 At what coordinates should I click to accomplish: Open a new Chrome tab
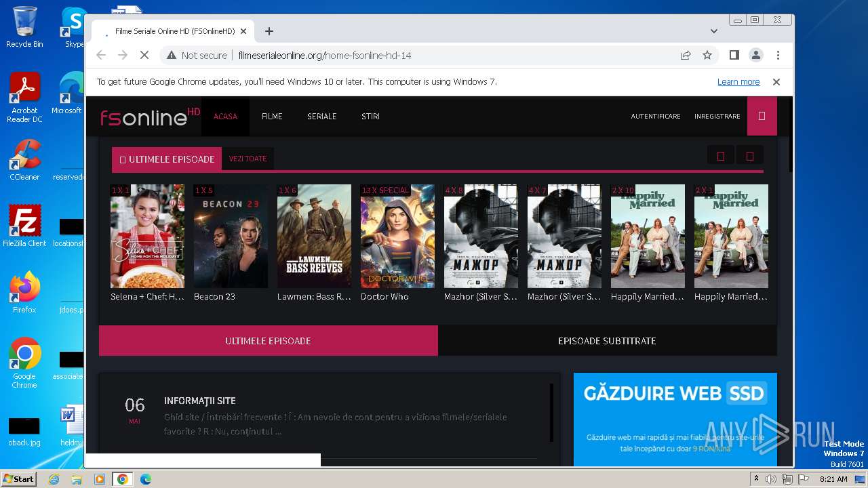click(x=269, y=31)
